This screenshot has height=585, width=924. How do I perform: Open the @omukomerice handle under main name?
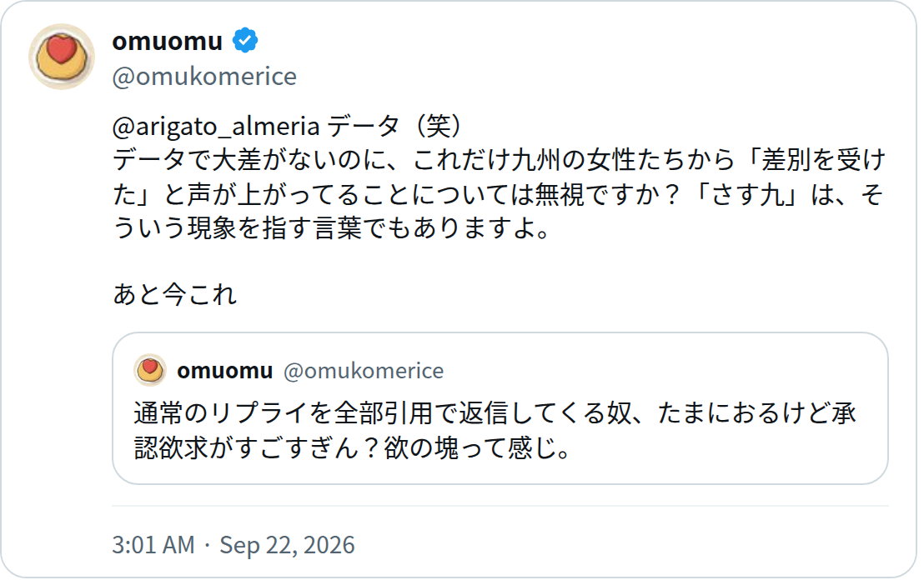[x=204, y=77]
